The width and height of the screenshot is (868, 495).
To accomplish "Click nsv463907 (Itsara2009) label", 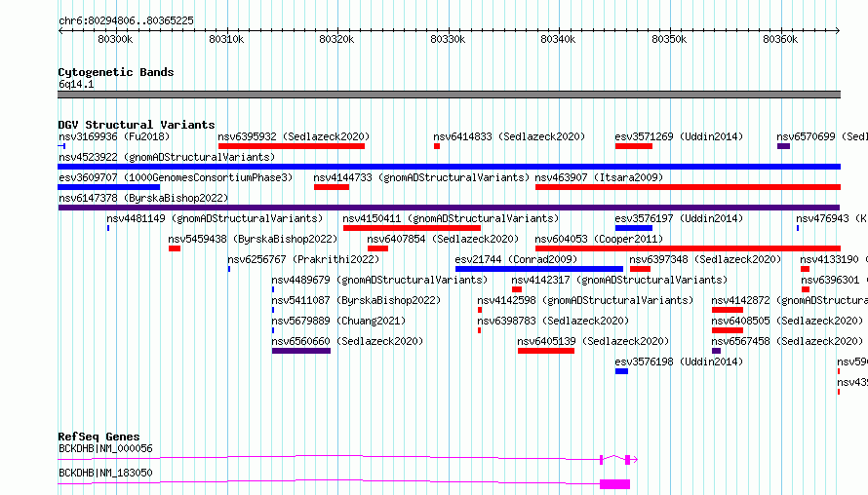I will pyautogui.click(x=599, y=177).
